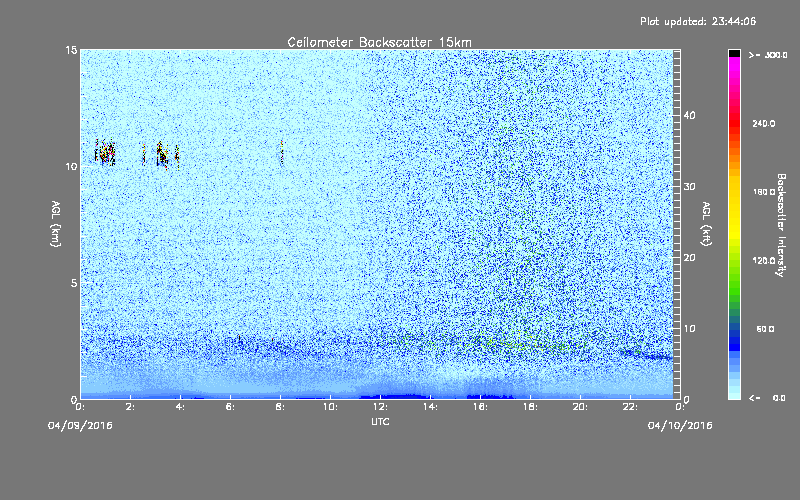Click the thin cloud streak at 8 UTC

(282, 153)
